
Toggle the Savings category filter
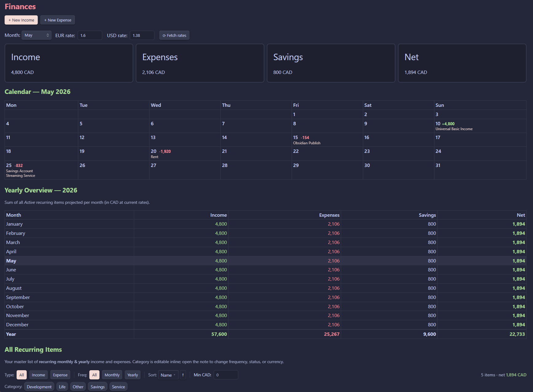click(x=98, y=387)
